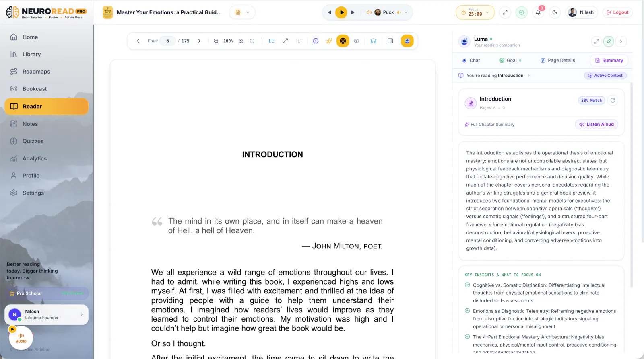Enter fullscreen from top header arrows
This screenshot has width=644, height=359.
click(x=505, y=12)
